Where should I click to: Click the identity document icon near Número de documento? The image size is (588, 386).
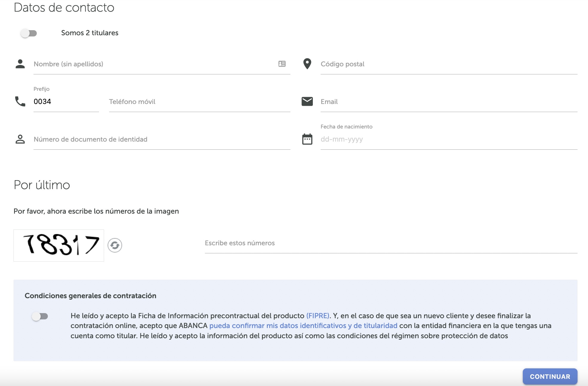[x=20, y=139]
